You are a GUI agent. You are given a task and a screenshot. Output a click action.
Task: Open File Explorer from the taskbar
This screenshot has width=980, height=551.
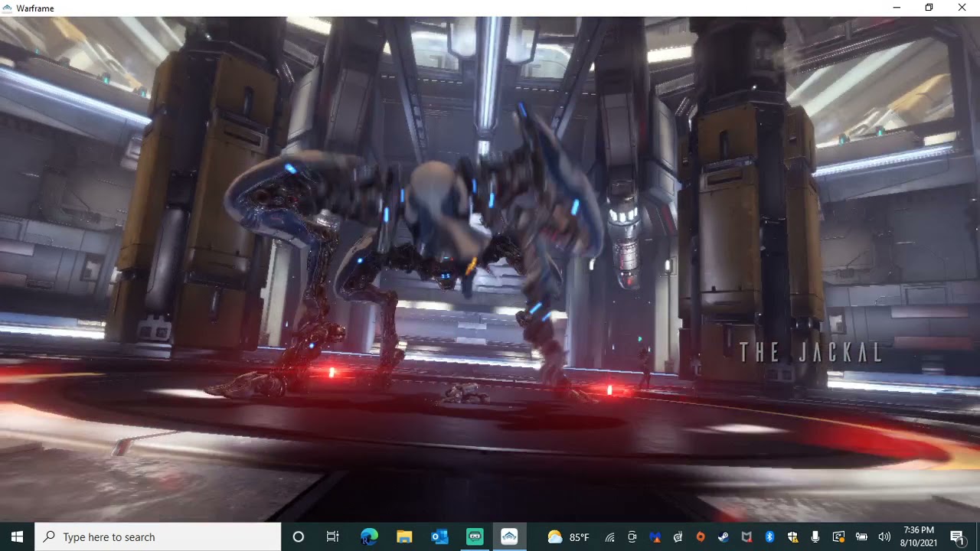(404, 536)
